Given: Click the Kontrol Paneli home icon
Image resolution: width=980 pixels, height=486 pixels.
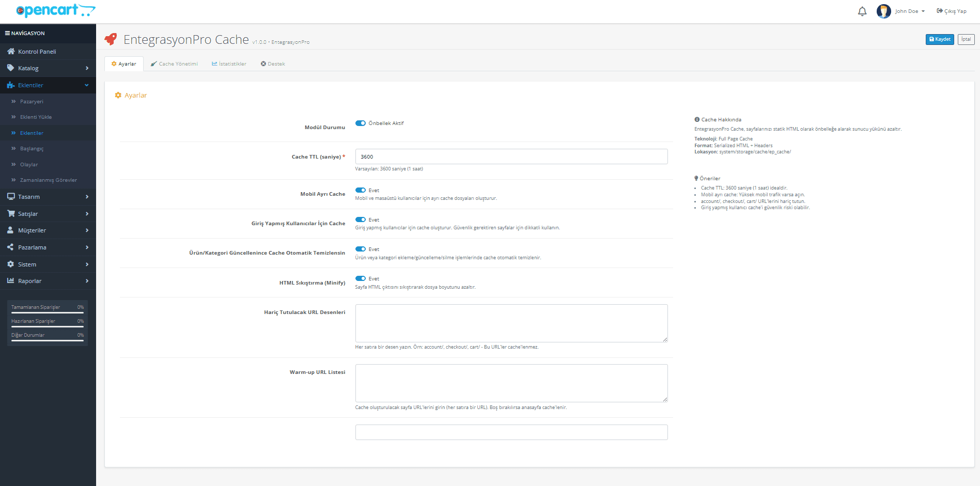Looking at the screenshot, I should pos(10,52).
